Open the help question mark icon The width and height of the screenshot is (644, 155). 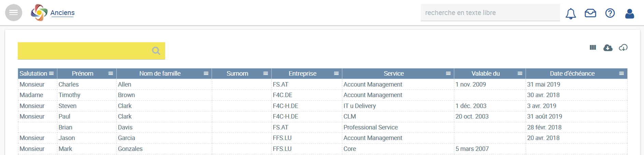[610, 13]
